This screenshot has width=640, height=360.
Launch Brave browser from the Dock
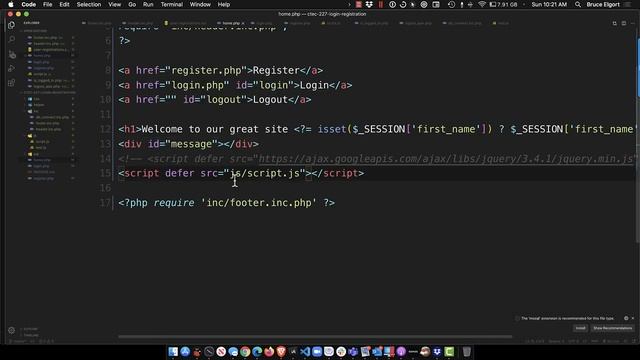(x=281, y=351)
